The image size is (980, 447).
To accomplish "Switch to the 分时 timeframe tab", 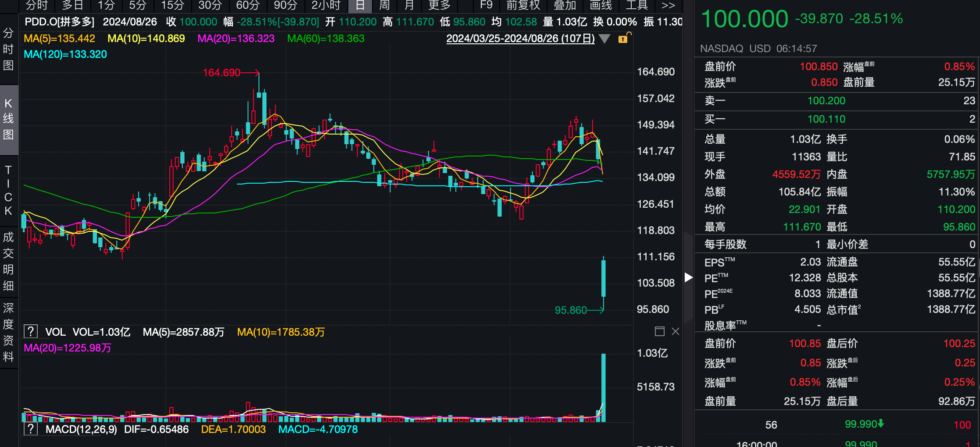I will (x=36, y=5).
